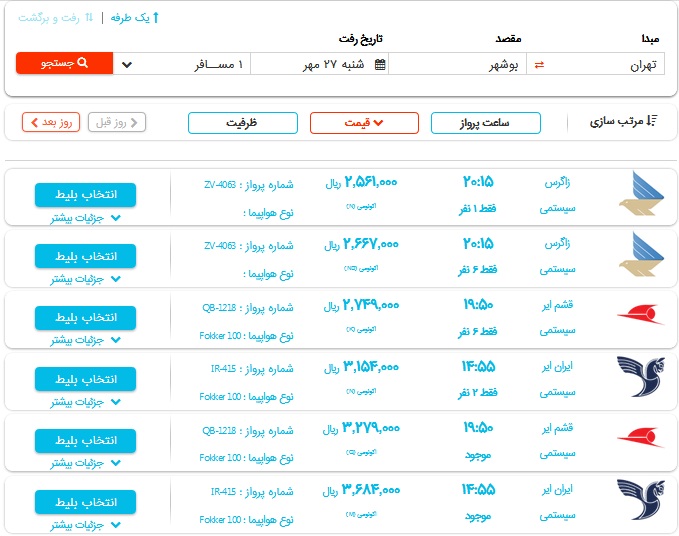
Task: Click the price ۲,۷۴۹,۰۰۰ ریال
Action: point(361,306)
